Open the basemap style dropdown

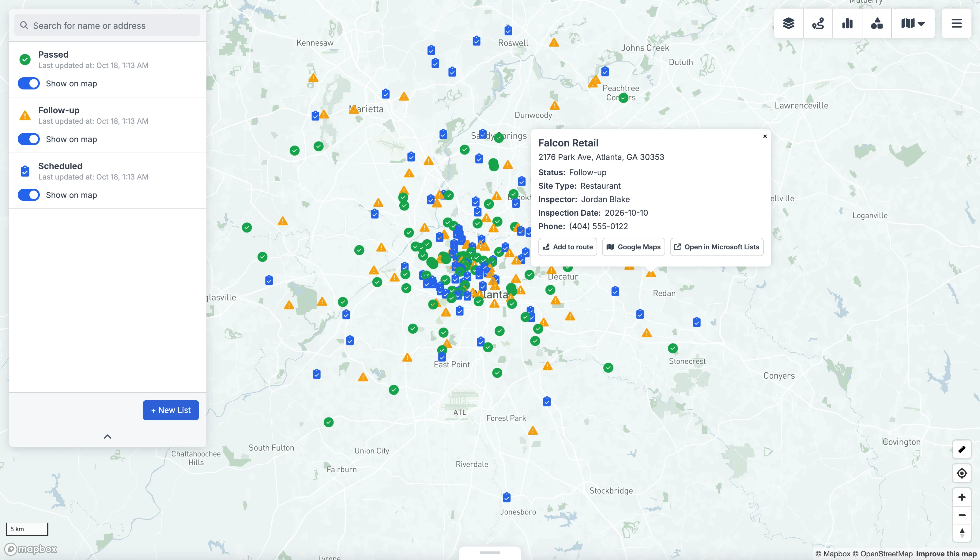913,24
